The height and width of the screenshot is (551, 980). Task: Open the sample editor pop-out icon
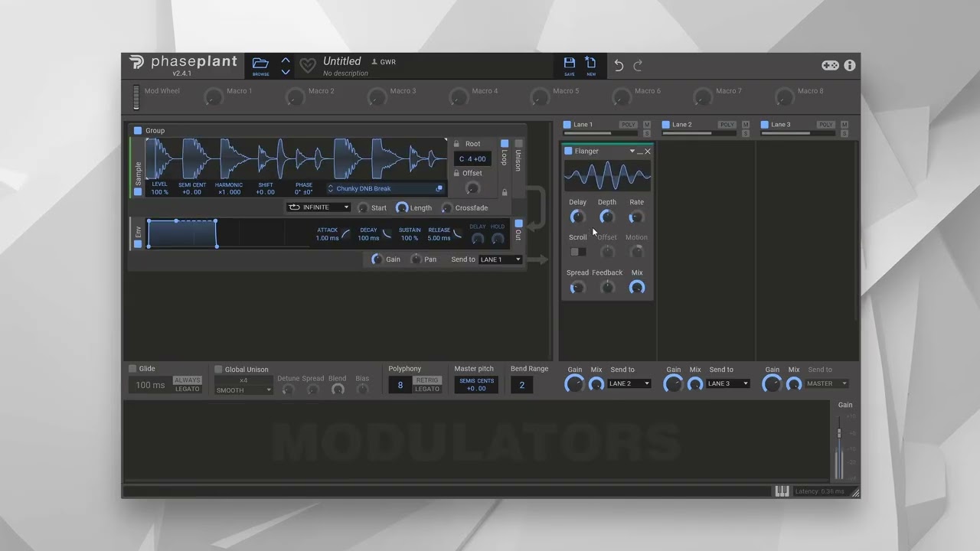tap(439, 188)
